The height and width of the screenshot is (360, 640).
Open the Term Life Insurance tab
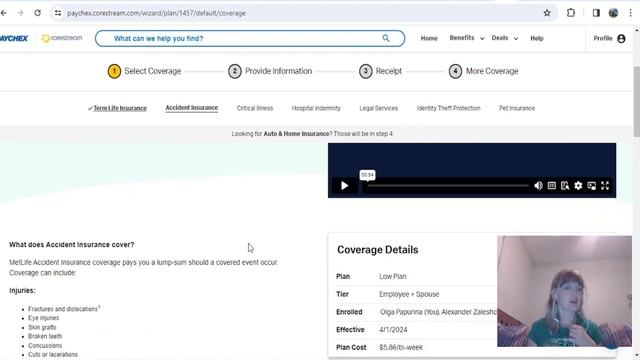coord(120,108)
